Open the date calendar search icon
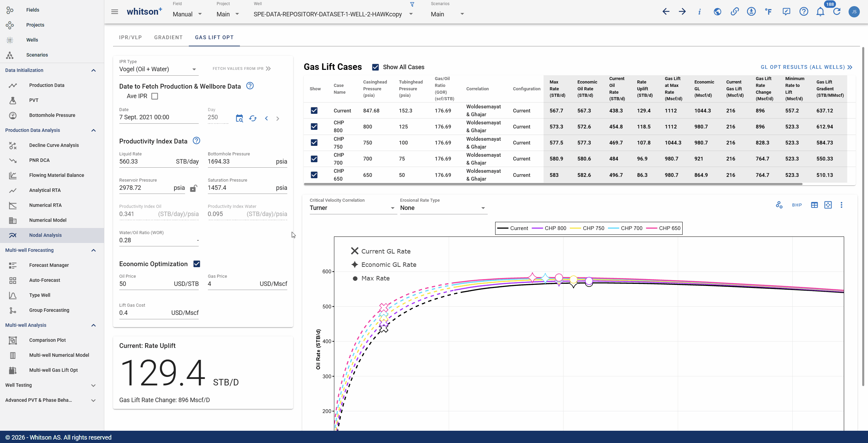The height and width of the screenshot is (443, 868). (239, 118)
